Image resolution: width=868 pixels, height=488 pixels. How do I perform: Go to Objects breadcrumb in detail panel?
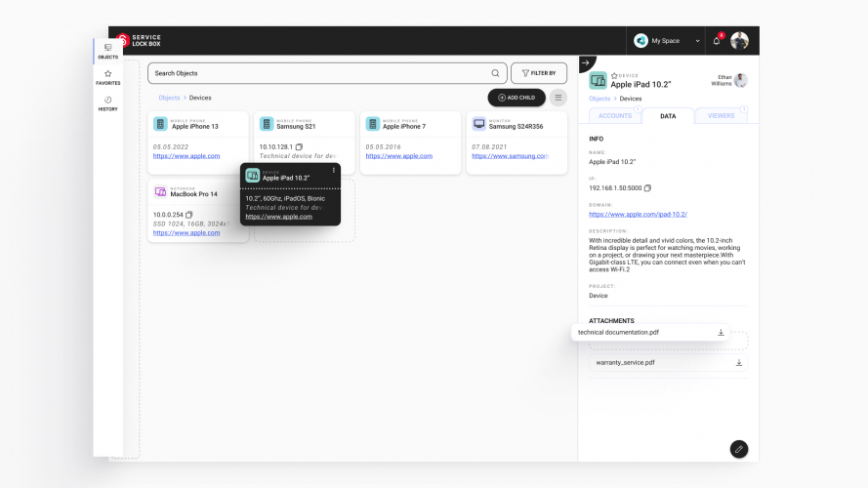point(599,99)
